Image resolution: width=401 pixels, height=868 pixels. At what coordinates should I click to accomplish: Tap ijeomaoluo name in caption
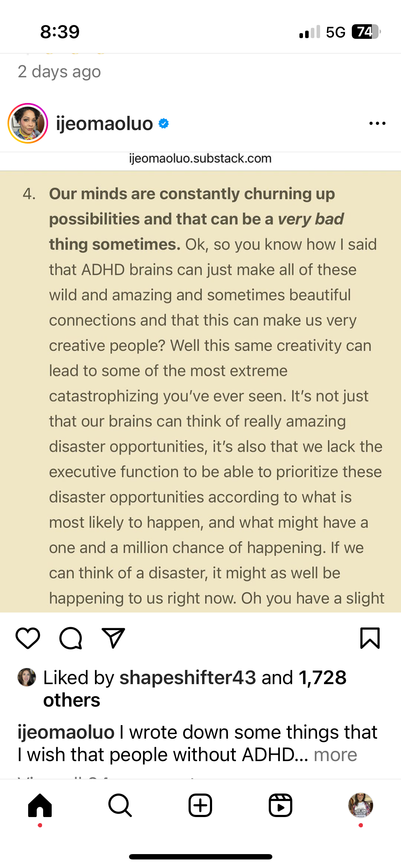click(66, 733)
